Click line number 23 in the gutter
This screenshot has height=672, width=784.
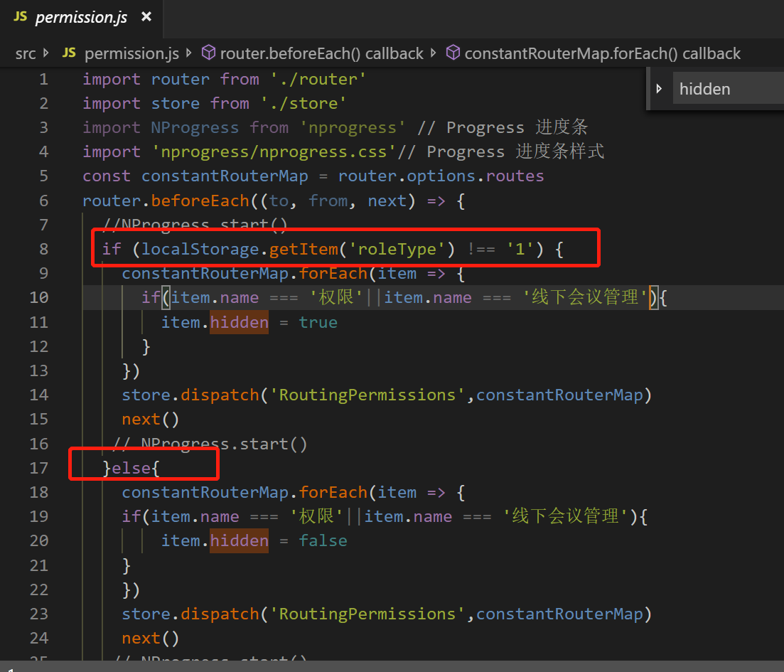(x=39, y=614)
